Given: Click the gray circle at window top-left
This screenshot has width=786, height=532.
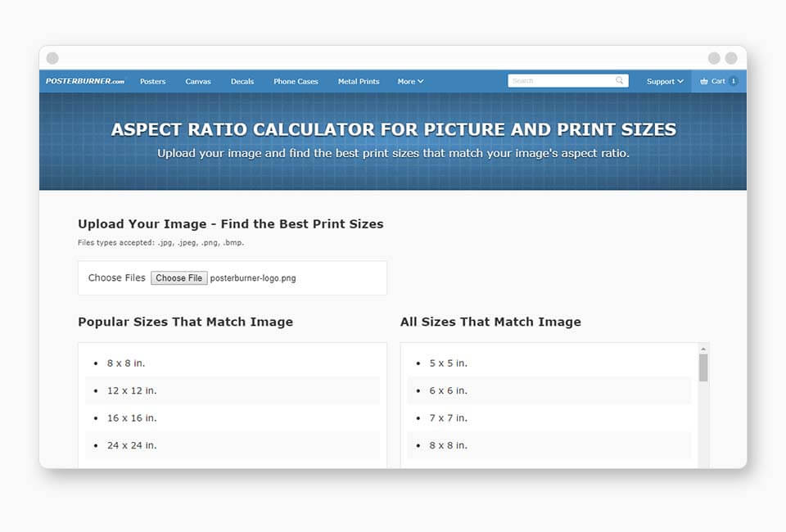Looking at the screenshot, I should (x=52, y=58).
